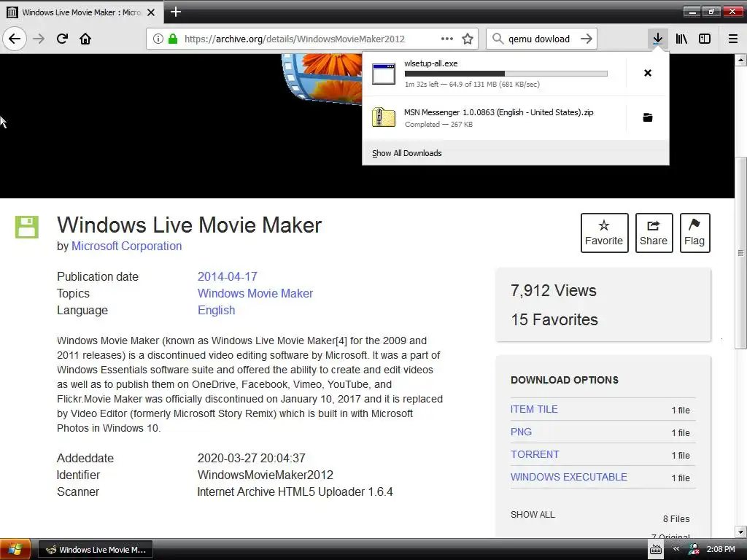Click the green floppy software icon
The image size is (747, 560).
(x=27, y=227)
